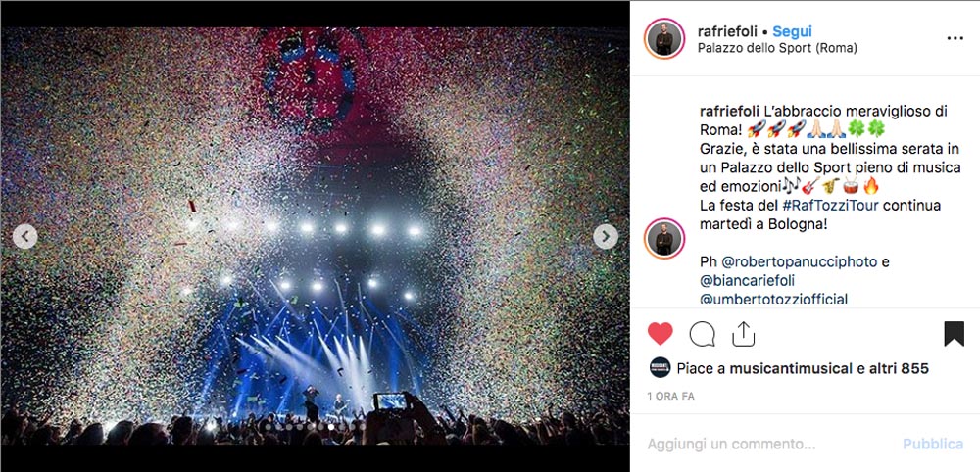
Task: Open the musicantimusical avatar next to likes
Action: point(660,368)
